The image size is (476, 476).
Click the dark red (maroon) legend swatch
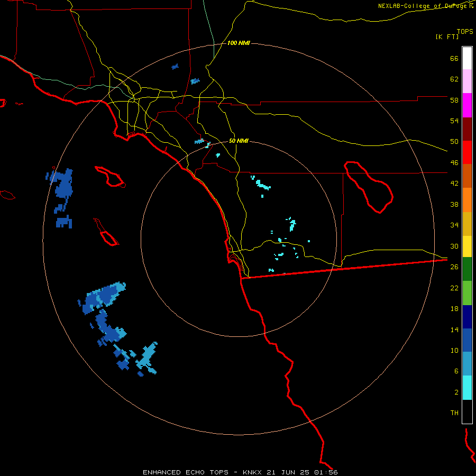(467, 129)
